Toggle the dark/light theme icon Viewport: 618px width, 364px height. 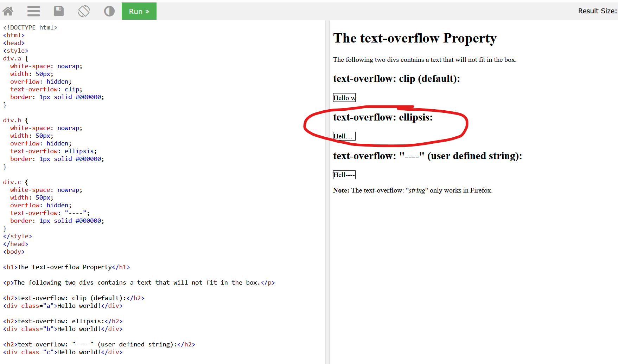[109, 11]
